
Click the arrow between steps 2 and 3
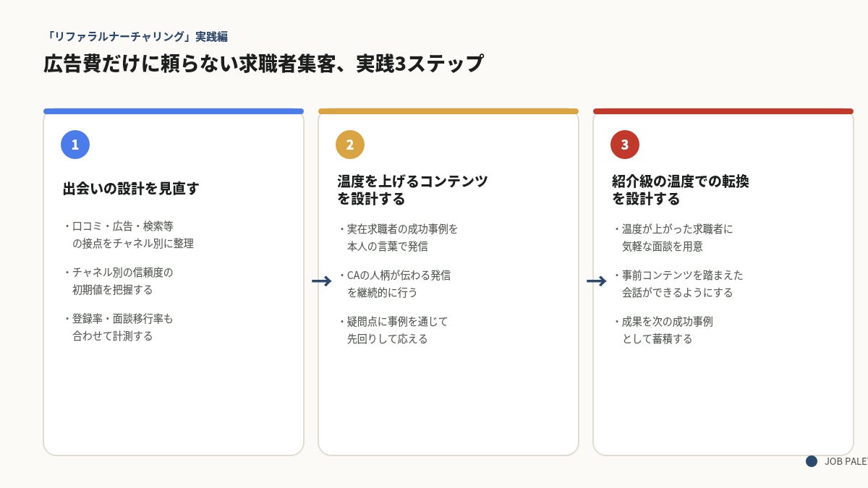[x=596, y=281]
